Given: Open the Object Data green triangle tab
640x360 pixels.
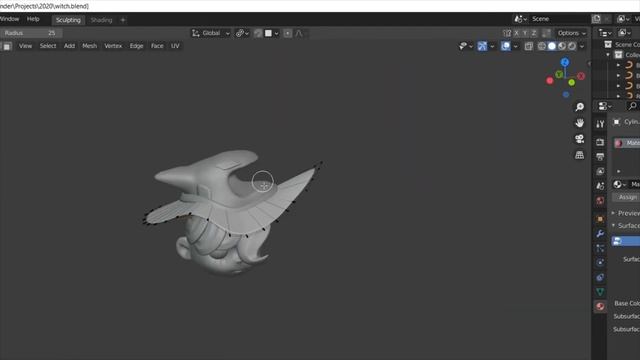Looking at the screenshot, I should click(x=600, y=292).
